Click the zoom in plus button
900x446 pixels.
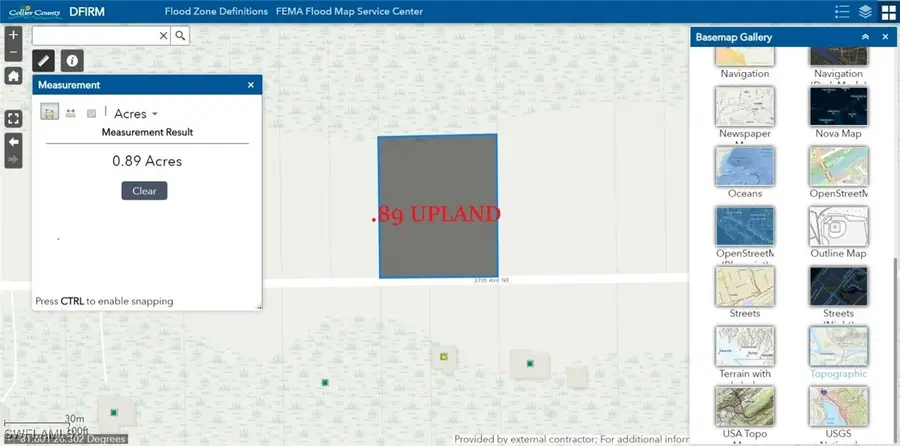tap(13, 34)
